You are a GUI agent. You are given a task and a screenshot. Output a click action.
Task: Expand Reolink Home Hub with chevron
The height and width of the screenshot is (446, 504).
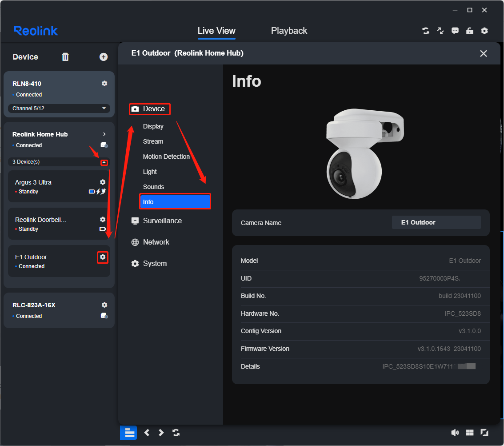[x=104, y=134]
